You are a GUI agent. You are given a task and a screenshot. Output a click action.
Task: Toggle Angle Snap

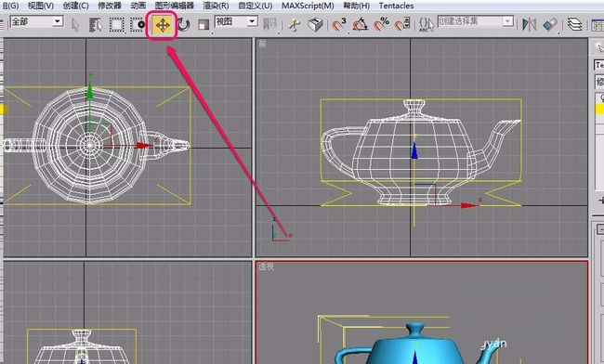tap(361, 25)
